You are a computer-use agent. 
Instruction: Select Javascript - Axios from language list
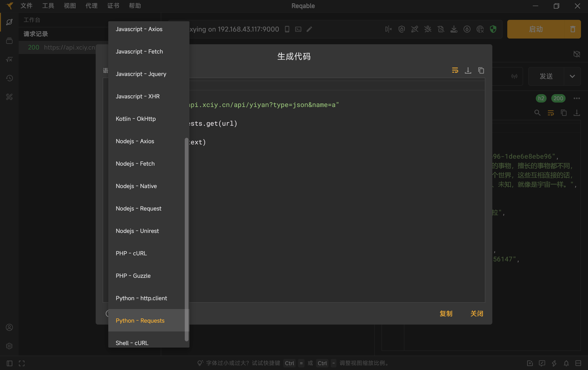(148, 29)
